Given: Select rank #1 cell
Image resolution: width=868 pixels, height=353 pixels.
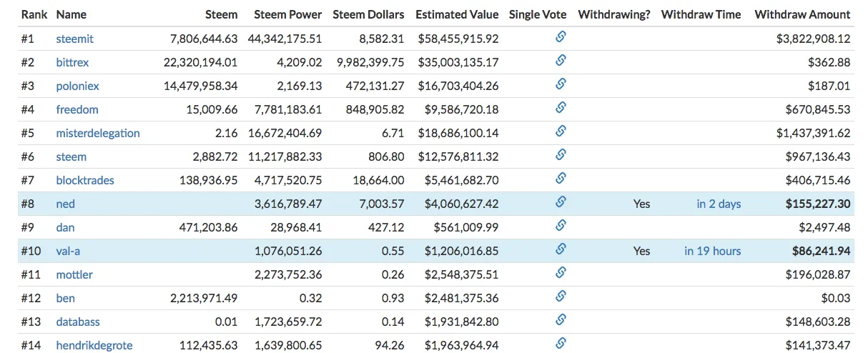Looking at the screenshot, I should pos(27,39).
